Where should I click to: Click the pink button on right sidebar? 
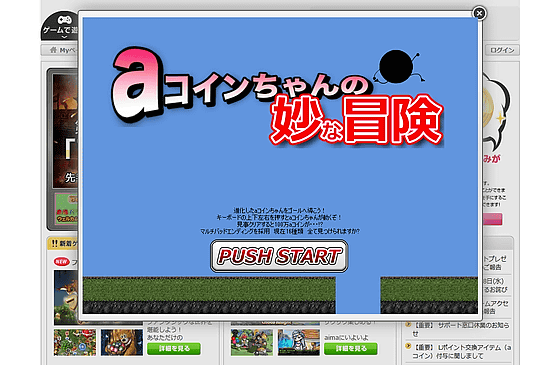pos(492,219)
